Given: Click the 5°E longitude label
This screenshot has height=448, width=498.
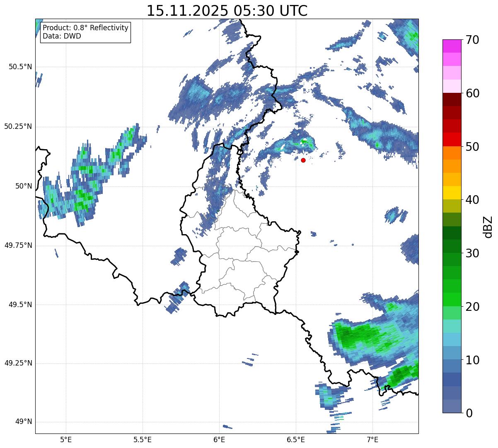Looking at the screenshot, I should tap(66, 439).
